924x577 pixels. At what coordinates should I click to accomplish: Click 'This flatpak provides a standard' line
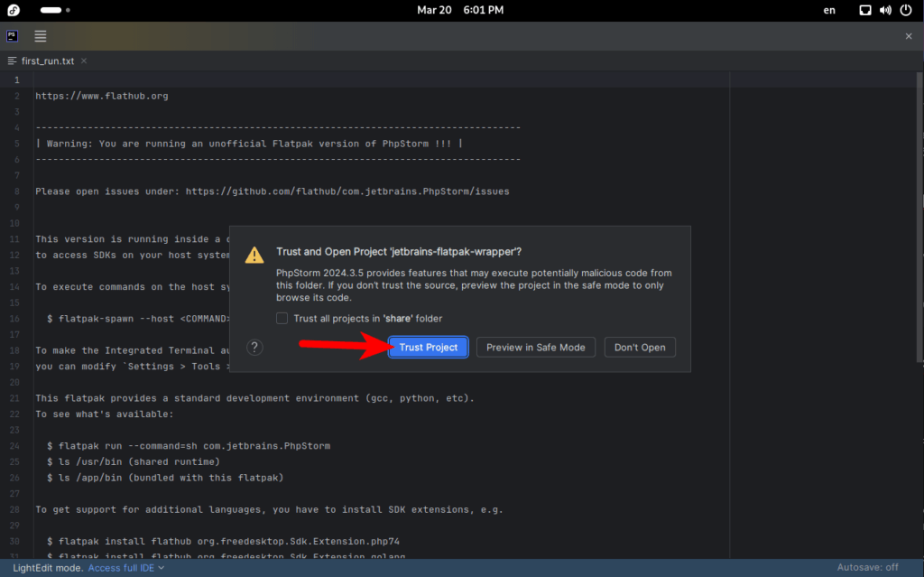pyautogui.click(x=254, y=398)
